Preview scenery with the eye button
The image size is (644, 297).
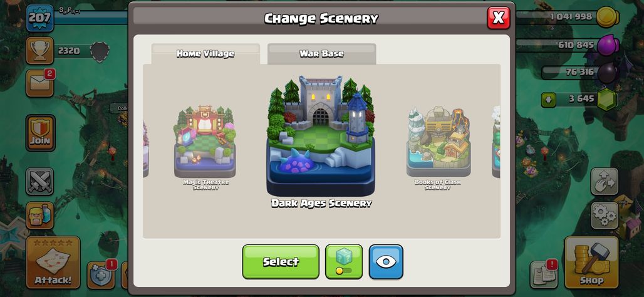tap(386, 262)
